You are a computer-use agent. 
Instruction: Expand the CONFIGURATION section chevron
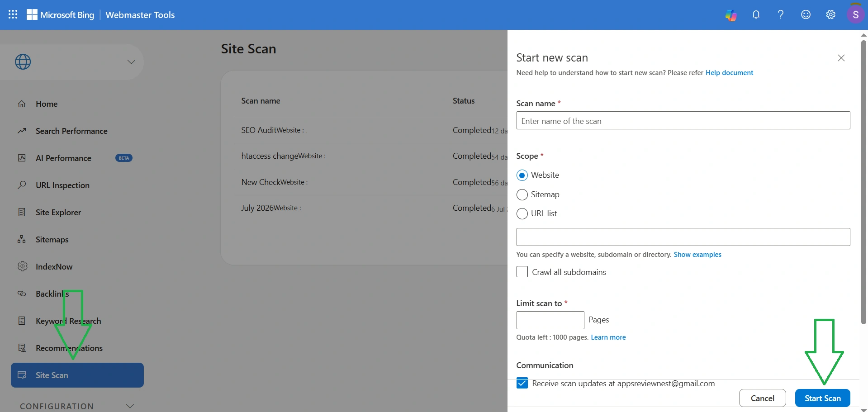click(x=130, y=406)
